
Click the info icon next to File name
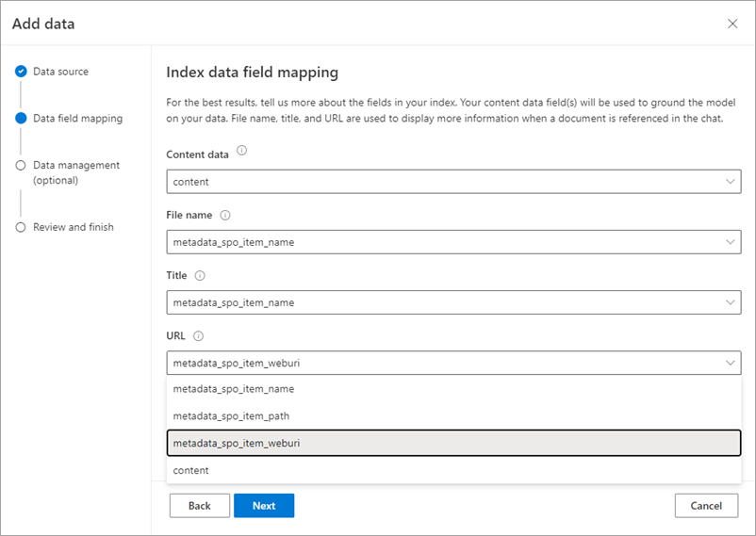point(225,215)
